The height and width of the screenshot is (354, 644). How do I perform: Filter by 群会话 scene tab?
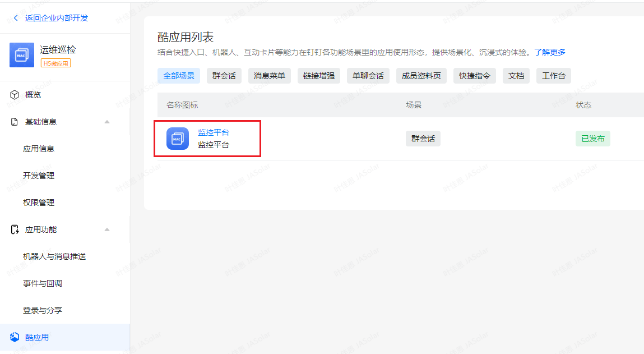point(224,76)
